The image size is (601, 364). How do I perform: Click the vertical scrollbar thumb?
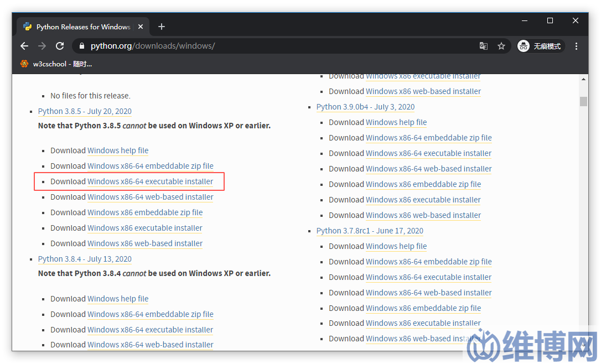pyautogui.click(x=583, y=102)
